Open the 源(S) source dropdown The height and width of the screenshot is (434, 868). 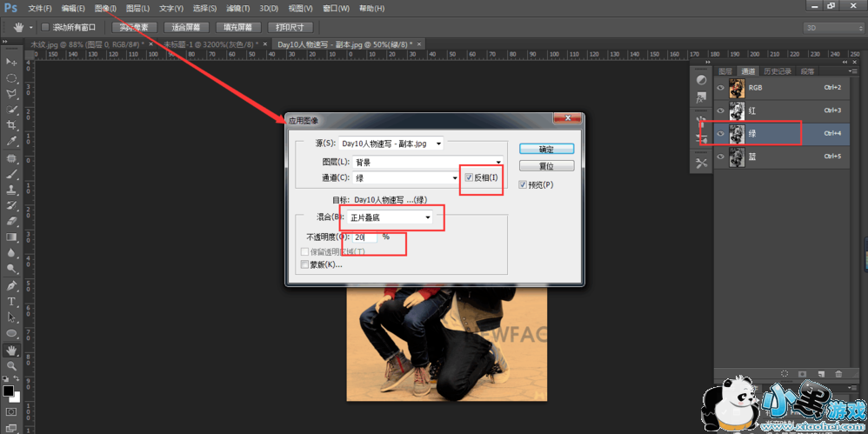pyautogui.click(x=391, y=144)
